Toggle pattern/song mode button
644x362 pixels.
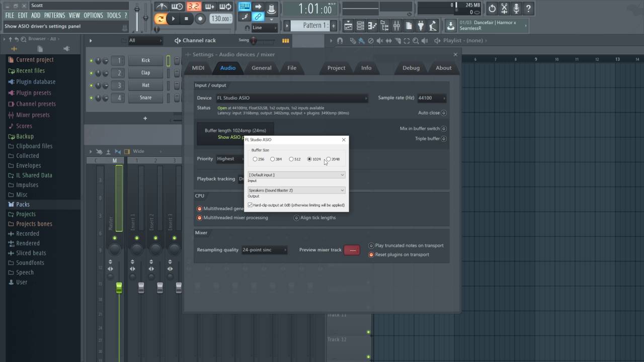(160, 19)
